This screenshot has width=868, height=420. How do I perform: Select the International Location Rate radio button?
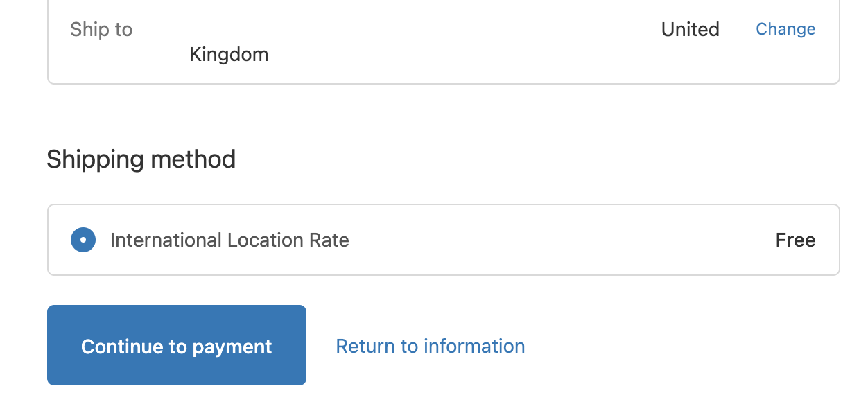tap(83, 240)
